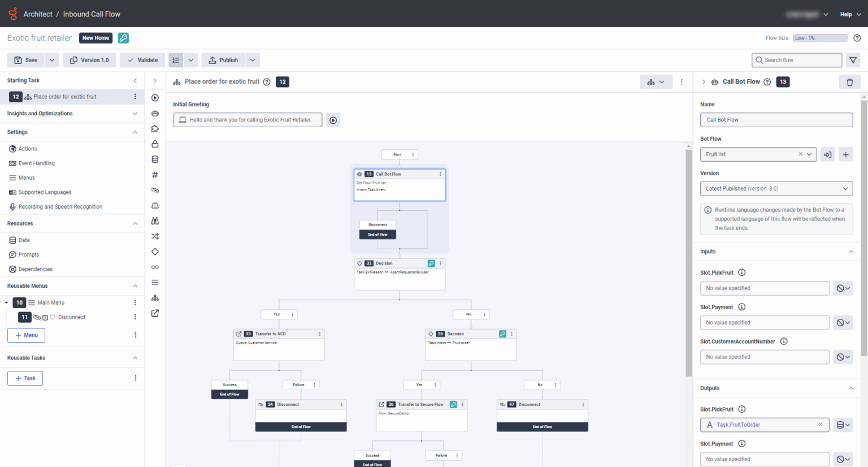Expand the Publish button dropdown arrow
The image size is (868, 467).
253,60
